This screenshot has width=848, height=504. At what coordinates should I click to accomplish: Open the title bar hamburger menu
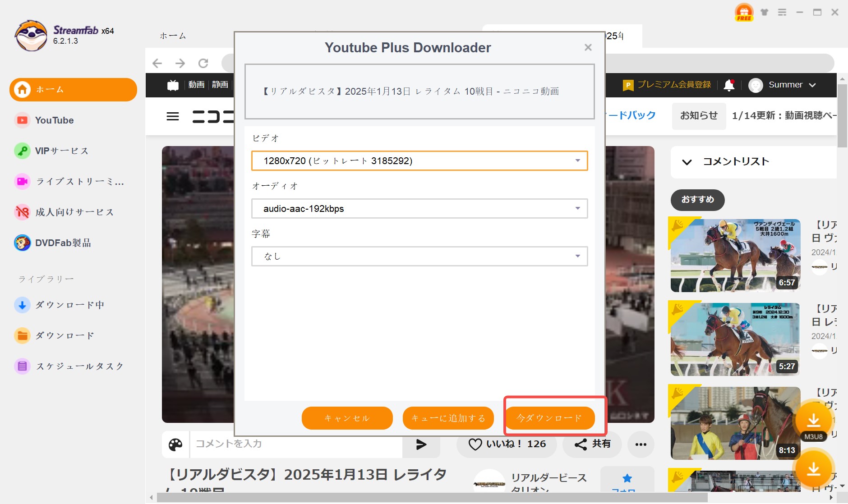pos(782,12)
